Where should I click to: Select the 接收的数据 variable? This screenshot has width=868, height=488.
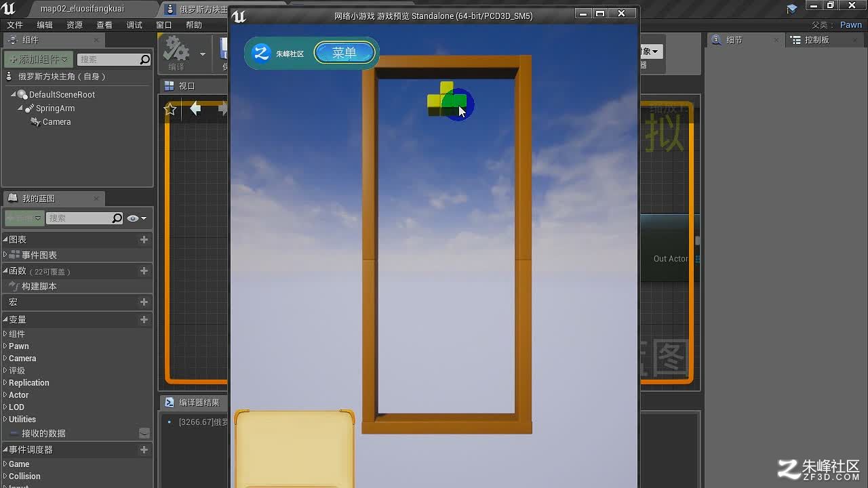43,433
